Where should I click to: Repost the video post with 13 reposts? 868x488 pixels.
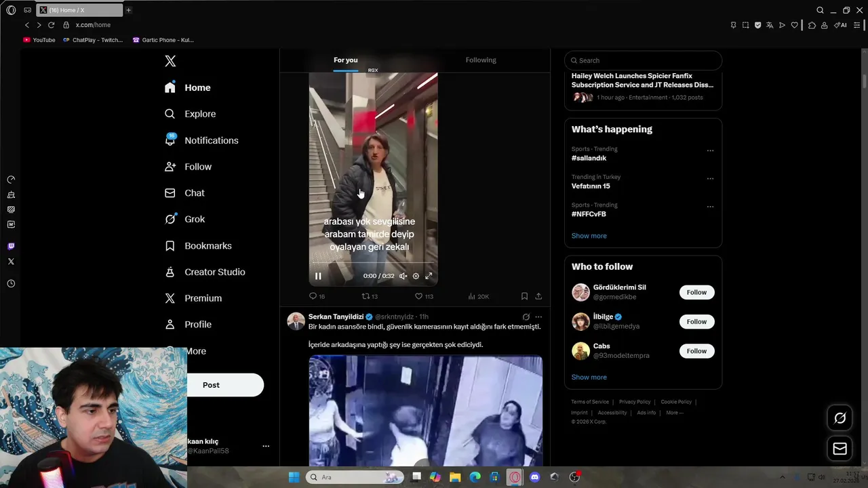370,296
